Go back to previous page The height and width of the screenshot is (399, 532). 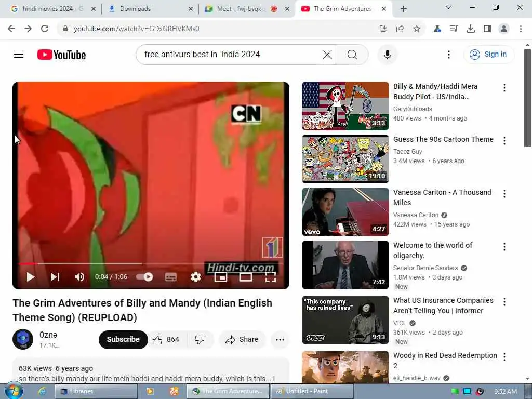tap(11, 29)
